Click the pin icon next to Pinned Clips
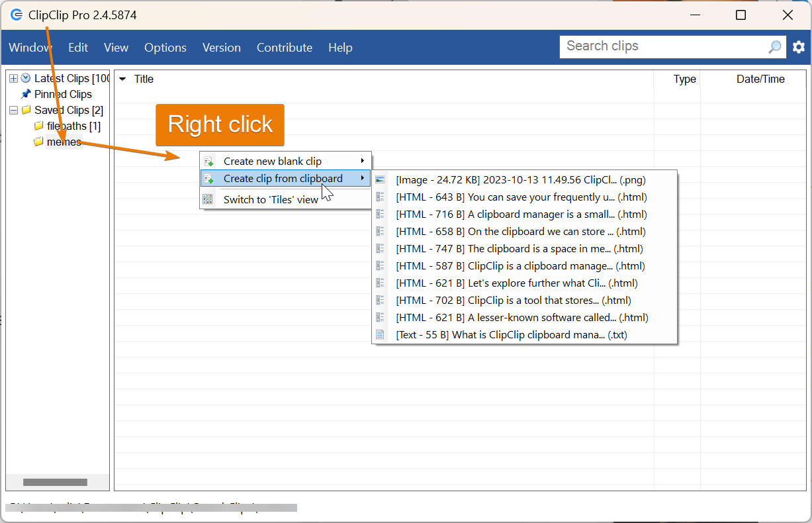This screenshot has width=812, height=523. (x=26, y=94)
